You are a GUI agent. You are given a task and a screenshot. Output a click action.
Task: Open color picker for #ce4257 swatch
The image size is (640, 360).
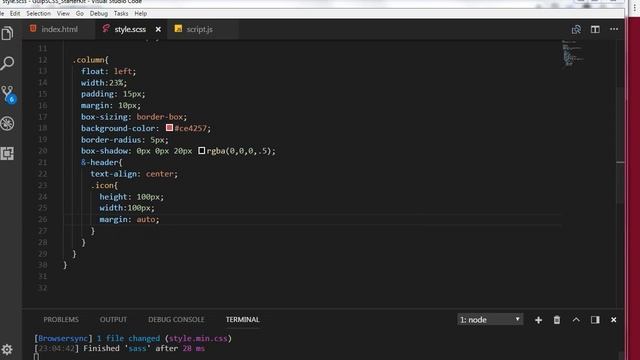tap(169, 128)
